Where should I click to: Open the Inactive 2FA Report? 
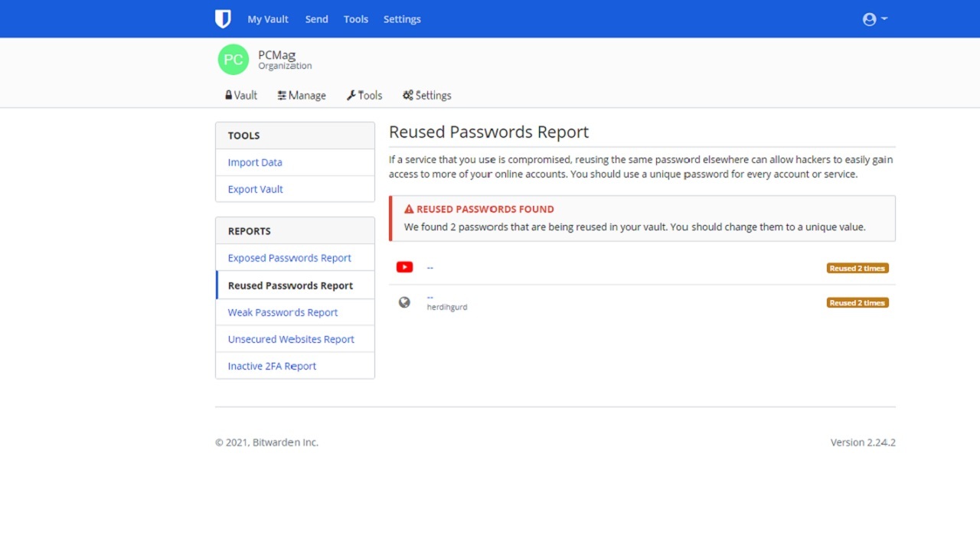point(271,366)
